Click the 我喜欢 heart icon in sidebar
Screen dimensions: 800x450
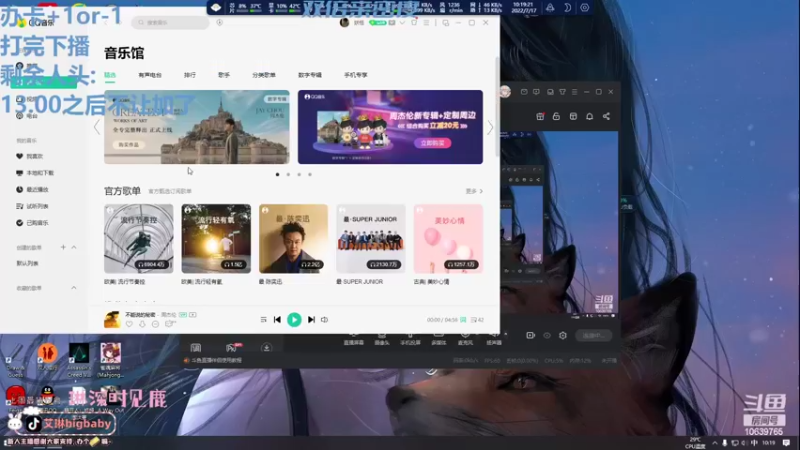click(19, 156)
